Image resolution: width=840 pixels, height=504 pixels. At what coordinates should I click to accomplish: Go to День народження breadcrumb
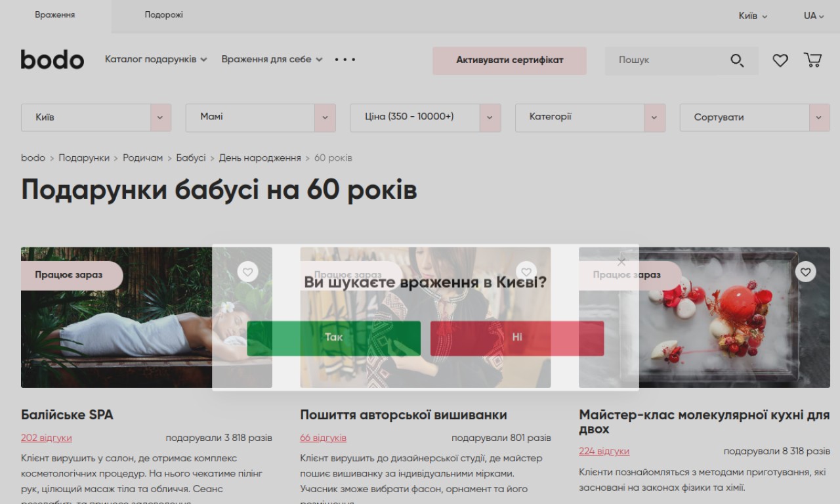(260, 158)
